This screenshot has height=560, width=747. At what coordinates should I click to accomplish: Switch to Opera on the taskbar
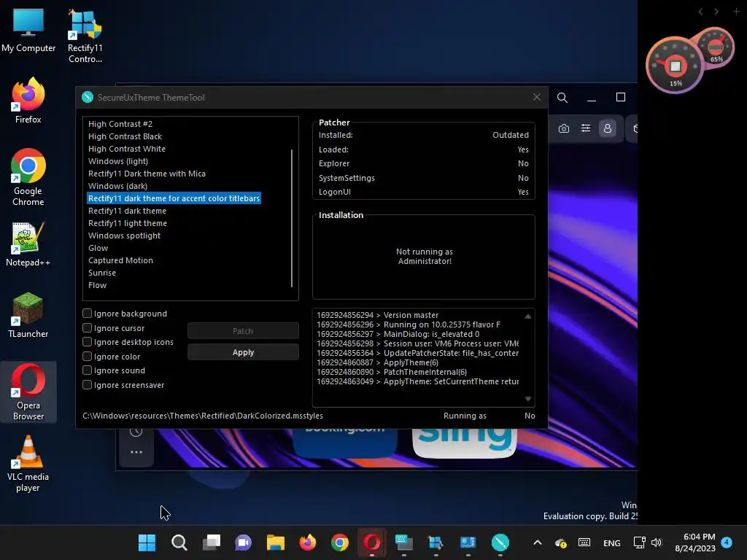pos(371,542)
